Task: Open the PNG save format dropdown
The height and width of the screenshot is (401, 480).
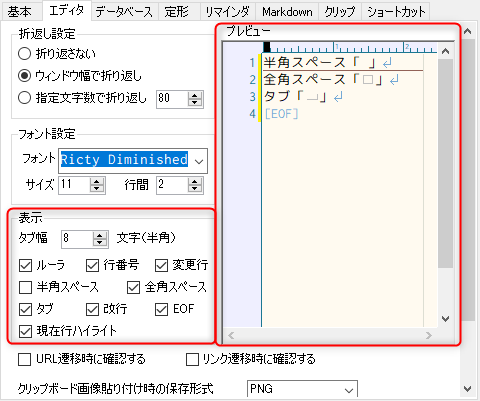Action: coord(302,389)
